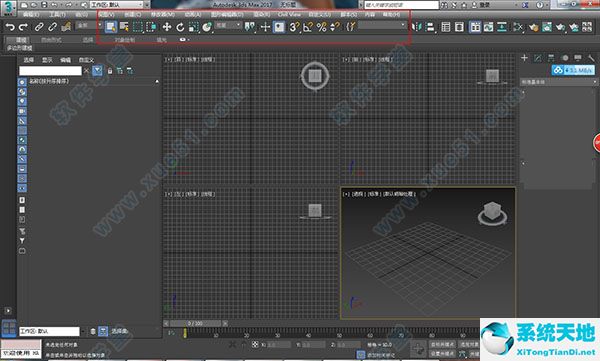Select the Unlink Selection tool
Image resolution: width=600 pixels, height=361 pixels.
coord(52,27)
